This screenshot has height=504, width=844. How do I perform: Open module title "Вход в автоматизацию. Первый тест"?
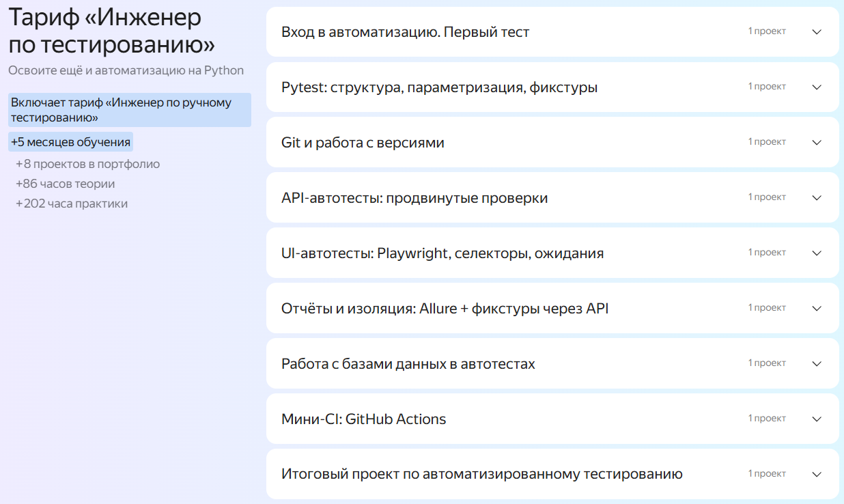(405, 32)
